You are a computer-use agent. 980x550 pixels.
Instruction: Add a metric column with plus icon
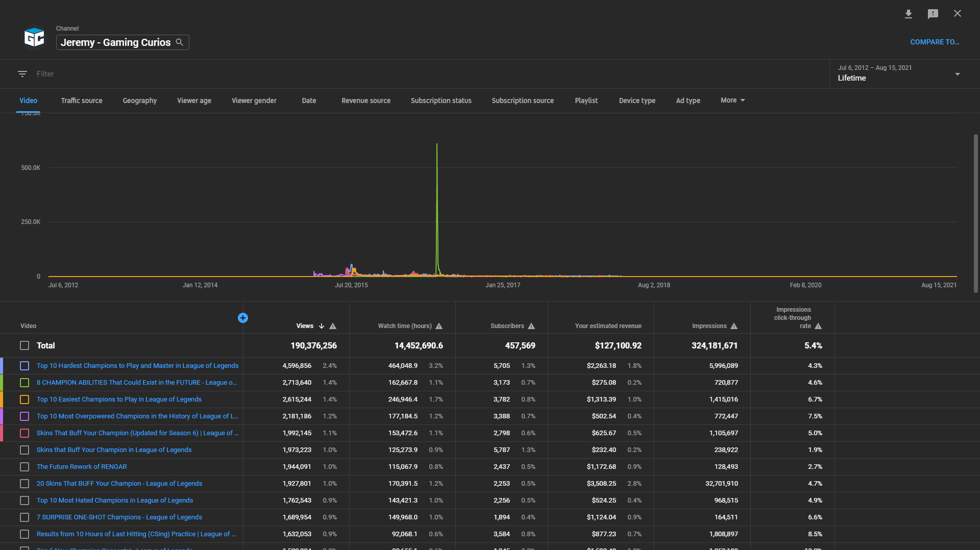pyautogui.click(x=243, y=318)
